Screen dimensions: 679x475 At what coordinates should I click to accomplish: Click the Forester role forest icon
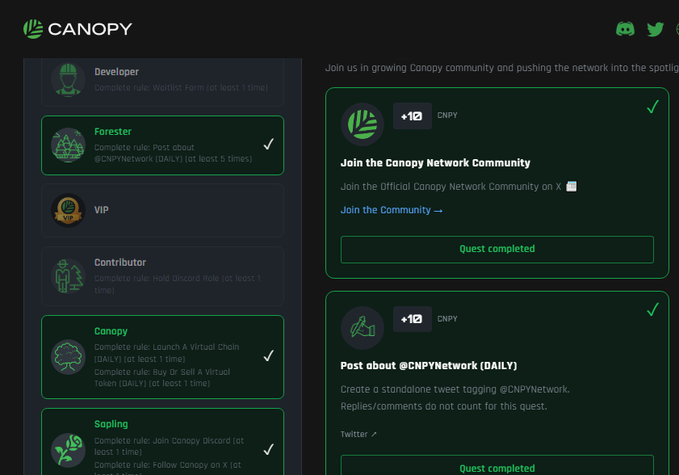pyautogui.click(x=68, y=145)
